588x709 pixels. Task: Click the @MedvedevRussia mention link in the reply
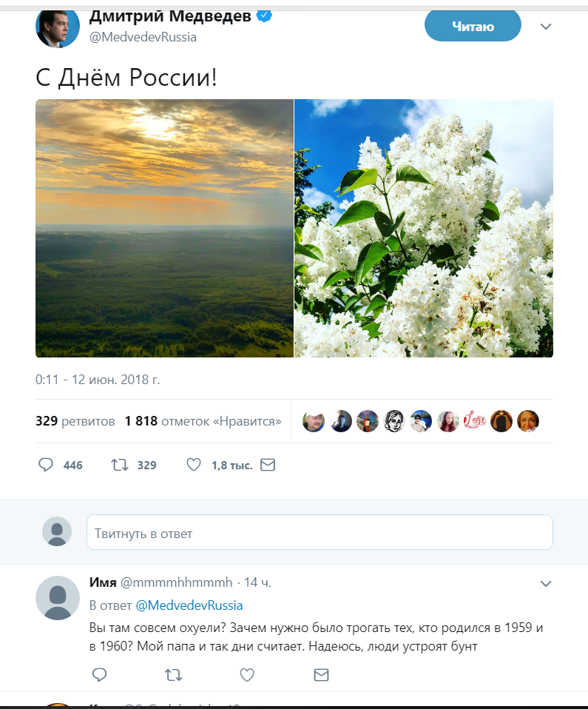[189, 605]
